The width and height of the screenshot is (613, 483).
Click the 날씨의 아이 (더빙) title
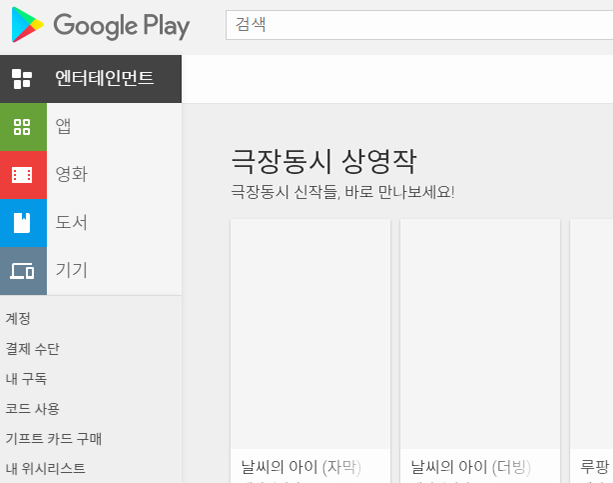[x=471, y=467]
